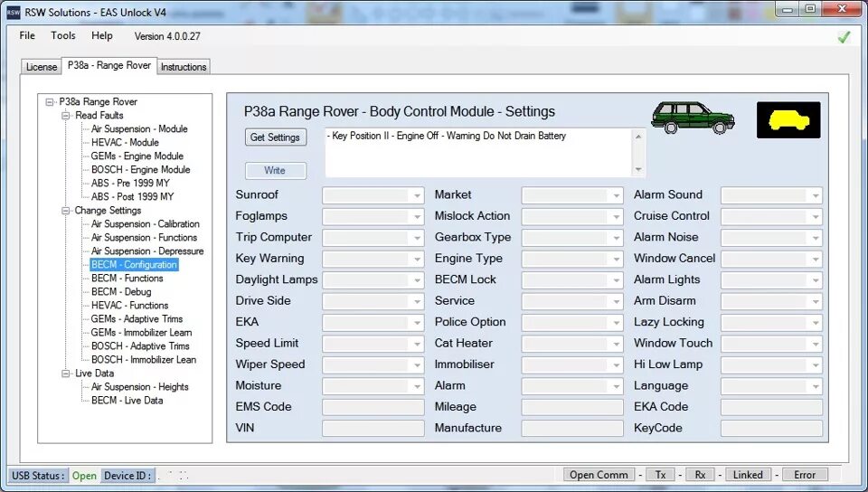
Task: Select HEVAC - Module tree item
Action: pyautogui.click(x=125, y=143)
